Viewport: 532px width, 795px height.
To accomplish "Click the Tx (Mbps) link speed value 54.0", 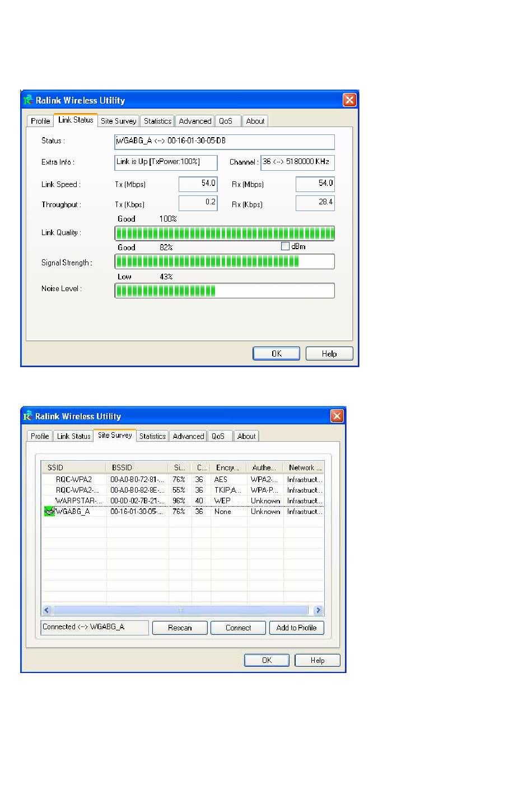I will coord(198,184).
